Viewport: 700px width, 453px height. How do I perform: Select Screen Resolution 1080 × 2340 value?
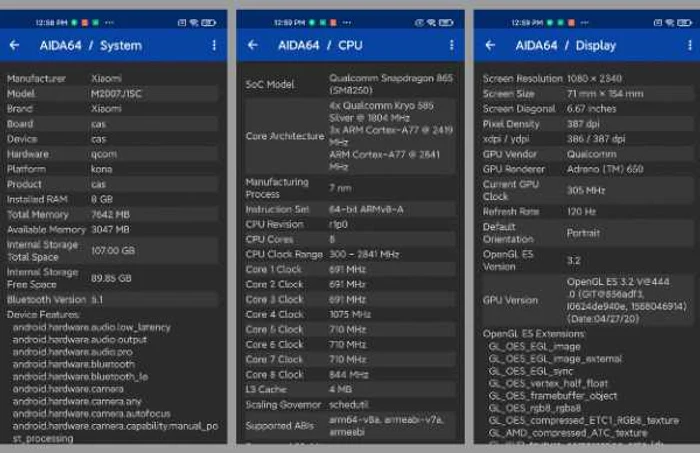(594, 79)
